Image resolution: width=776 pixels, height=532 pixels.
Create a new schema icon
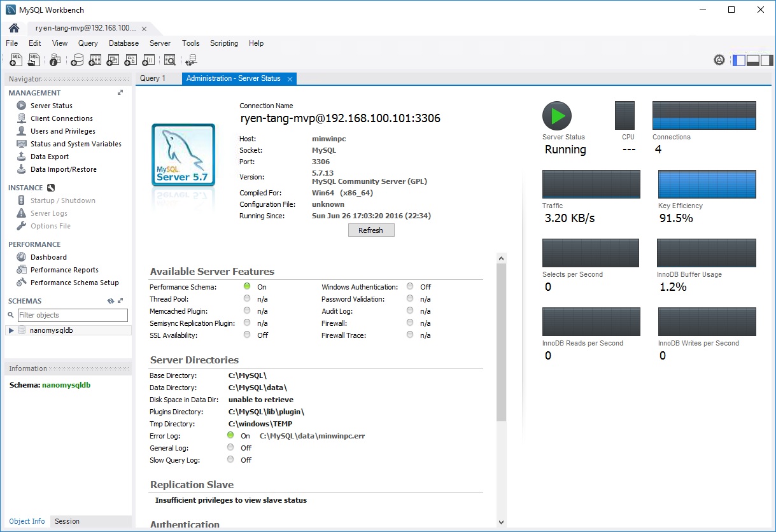pos(77,60)
